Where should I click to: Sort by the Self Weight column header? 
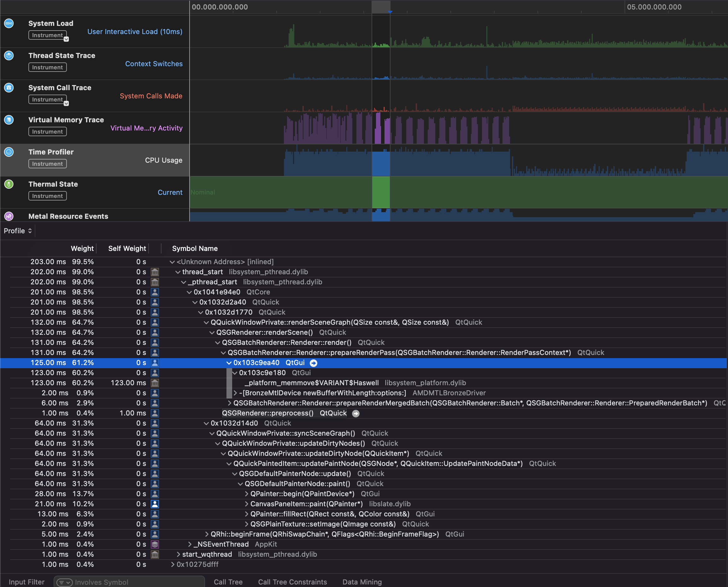coord(127,248)
